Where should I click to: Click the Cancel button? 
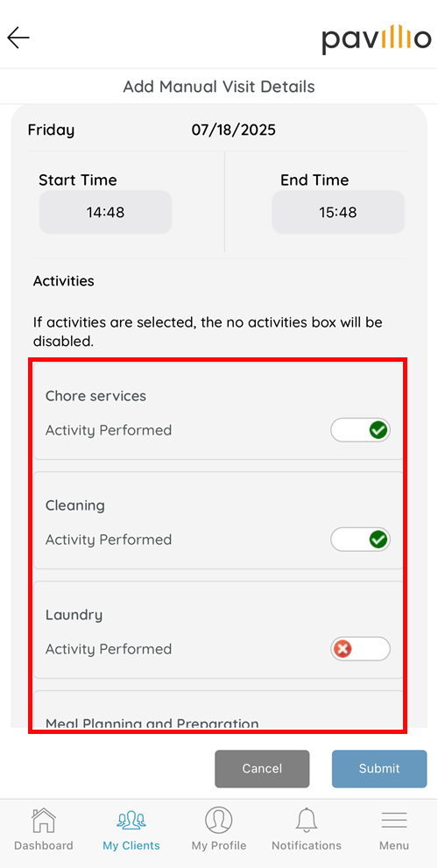pyautogui.click(x=262, y=768)
